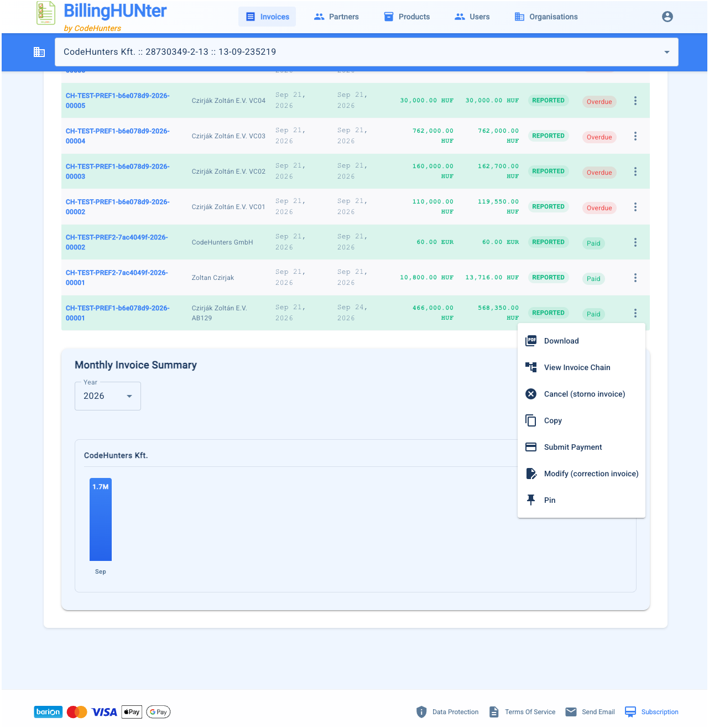This screenshot has width=709, height=728.
Task: Open actions menu for the 762,000.00 HUF invoice
Action: [x=635, y=136]
